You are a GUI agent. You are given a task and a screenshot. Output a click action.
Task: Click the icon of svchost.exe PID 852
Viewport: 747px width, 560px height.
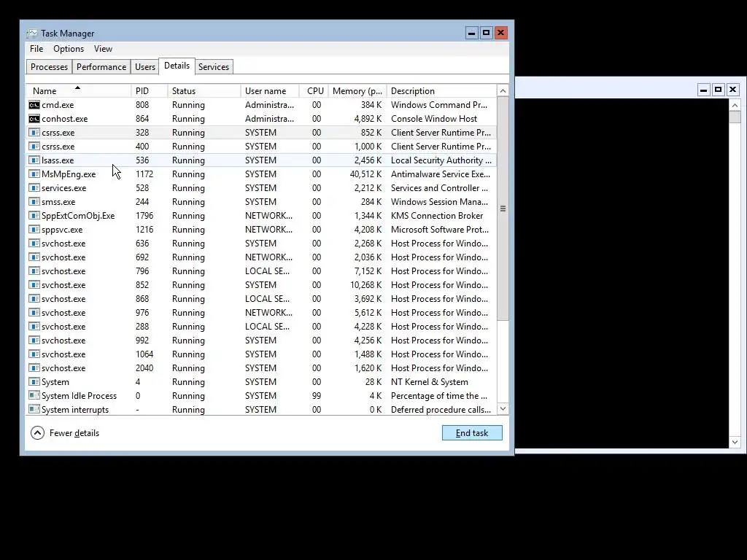tap(34, 284)
